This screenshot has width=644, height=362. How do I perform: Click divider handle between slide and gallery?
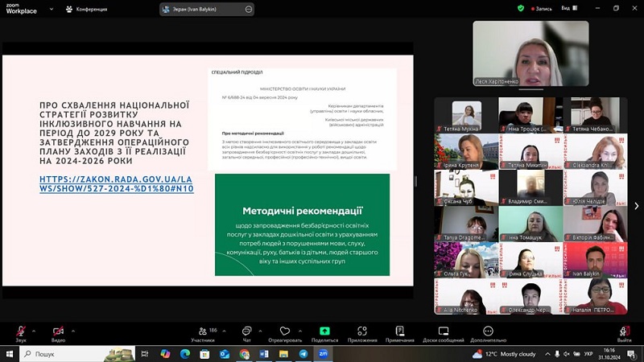pyautogui.click(x=415, y=181)
